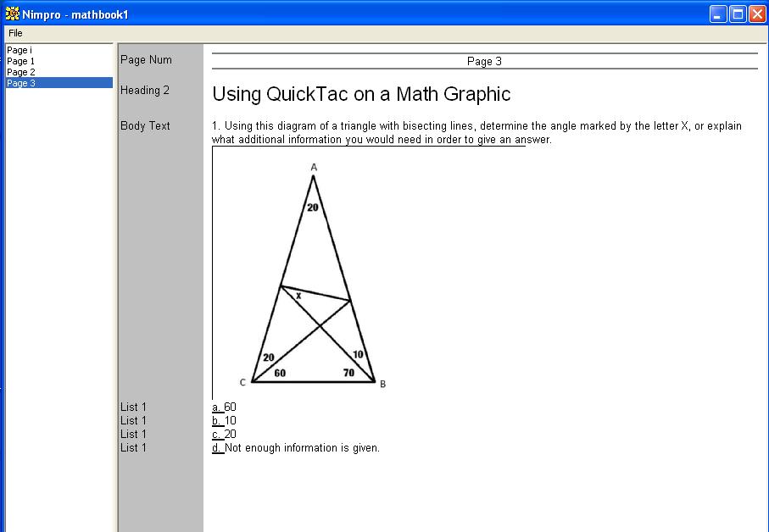Screen dimensions: 769x532
Task: Maximize the Nimpro window
Action: (738, 14)
